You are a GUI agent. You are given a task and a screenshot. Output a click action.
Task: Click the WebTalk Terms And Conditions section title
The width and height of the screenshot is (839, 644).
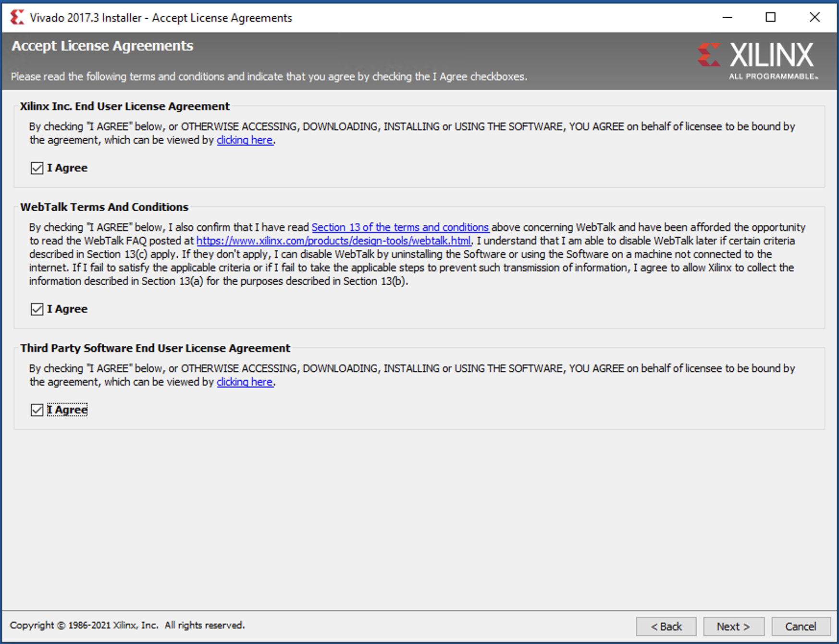tap(104, 207)
